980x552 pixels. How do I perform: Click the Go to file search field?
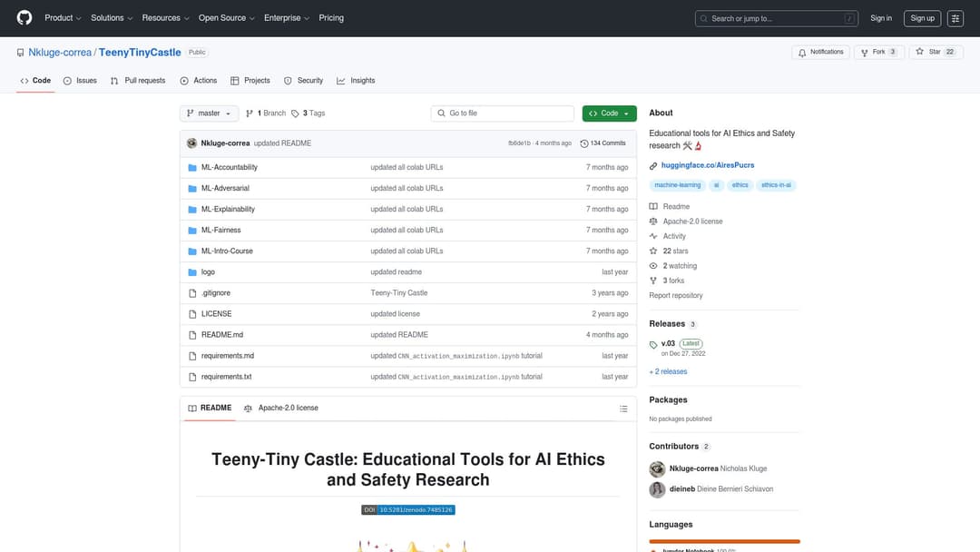coord(503,113)
